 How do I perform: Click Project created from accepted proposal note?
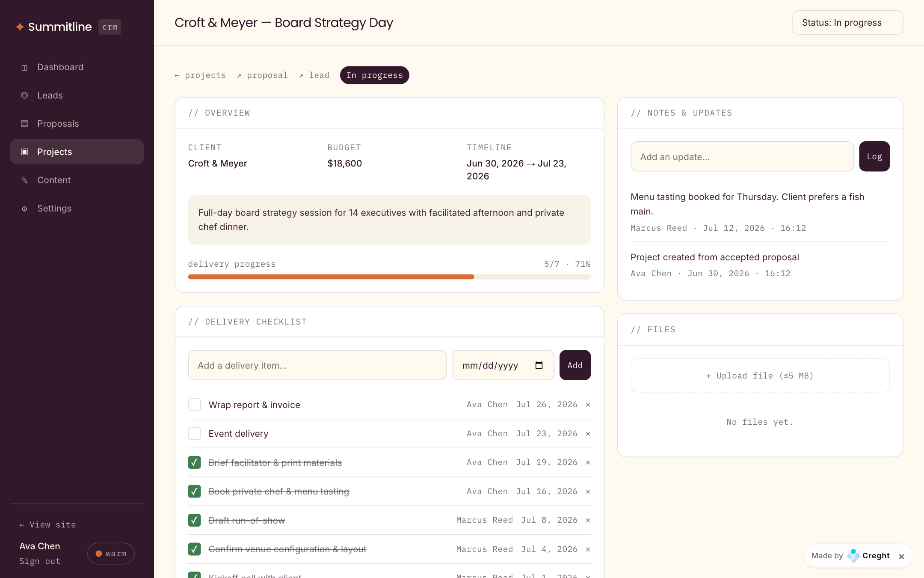715,257
